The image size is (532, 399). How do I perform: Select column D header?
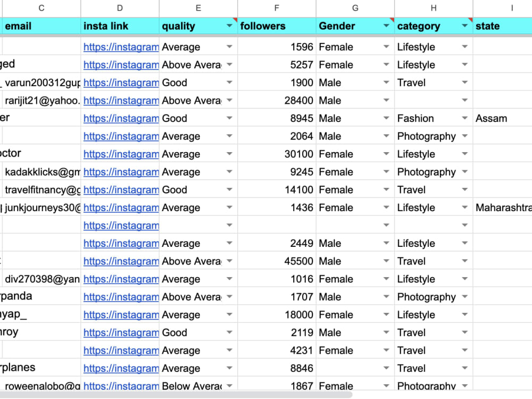(120, 8)
